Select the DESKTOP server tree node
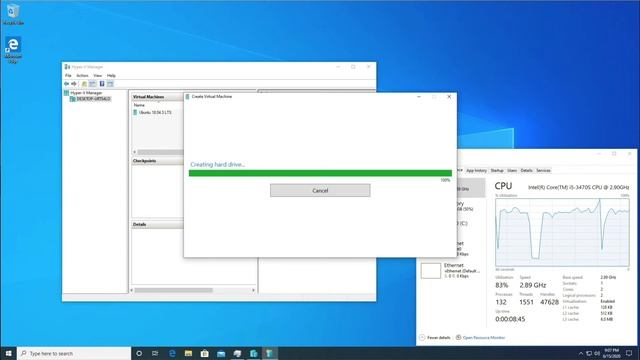 [x=90, y=99]
